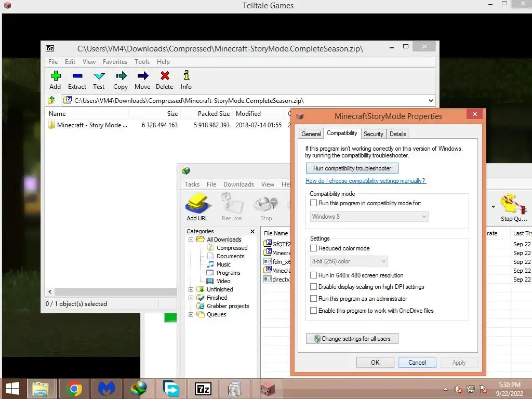Open Downloads menu in download manager
532x399 pixels.
click(x=238, y=184)
